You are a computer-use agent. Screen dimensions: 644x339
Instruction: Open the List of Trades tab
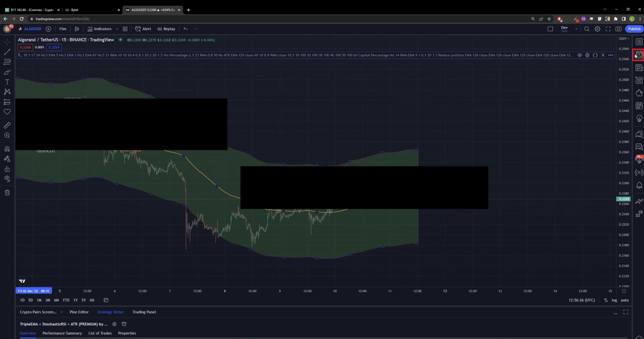click(x=100, y=333)
